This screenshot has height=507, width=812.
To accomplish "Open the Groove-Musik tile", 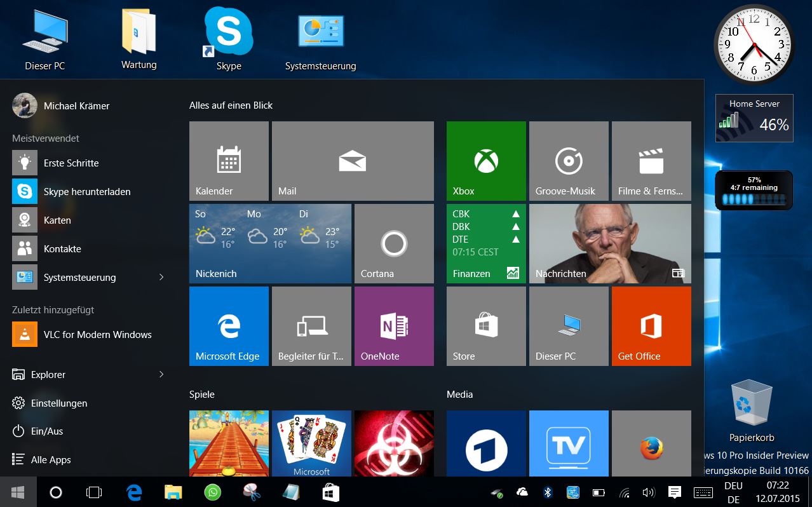I will [x=569, y=161].
